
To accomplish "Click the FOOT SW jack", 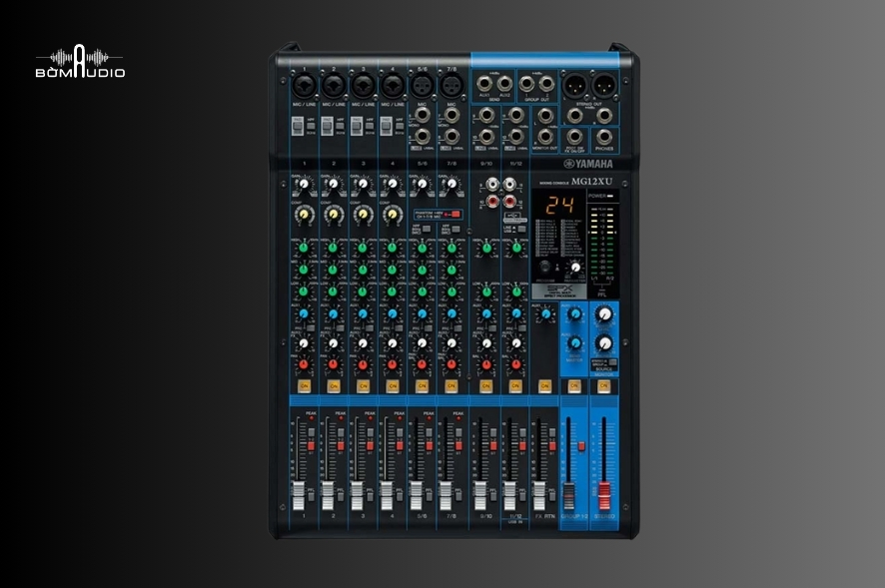I will 574,137.
